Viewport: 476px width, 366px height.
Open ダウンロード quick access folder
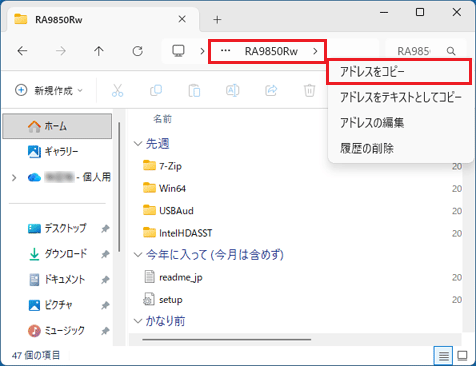click(x=57, y=254)
